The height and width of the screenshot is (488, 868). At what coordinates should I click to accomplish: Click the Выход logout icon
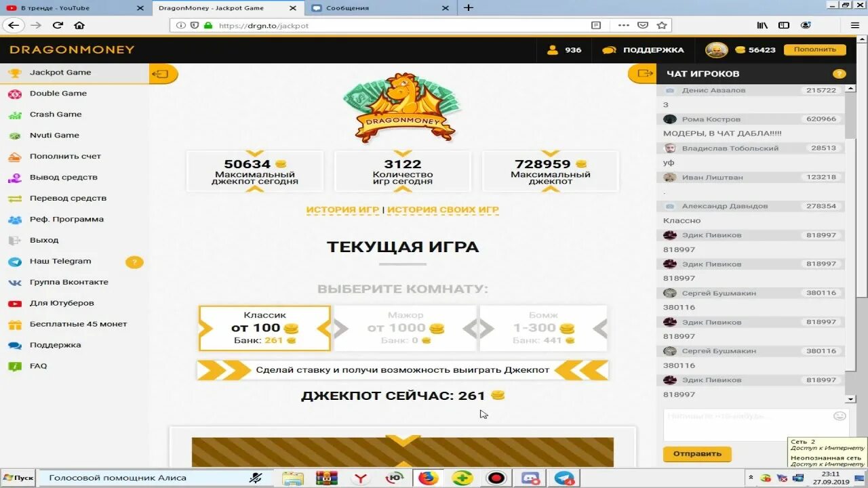(14, 241)
